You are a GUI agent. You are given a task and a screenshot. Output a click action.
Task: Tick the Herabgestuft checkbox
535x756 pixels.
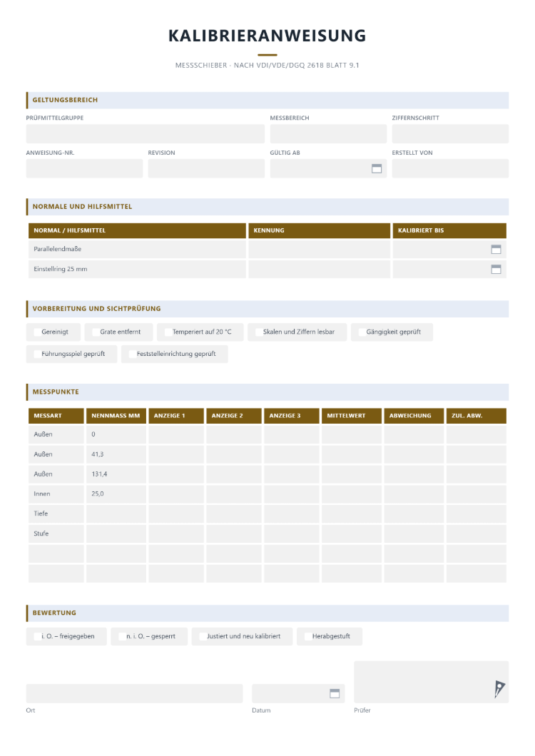point(307,636)
